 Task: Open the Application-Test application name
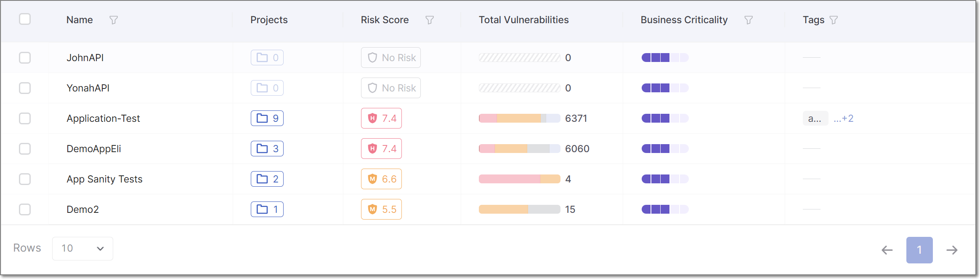pyautogui.click(x=103, y=118)
